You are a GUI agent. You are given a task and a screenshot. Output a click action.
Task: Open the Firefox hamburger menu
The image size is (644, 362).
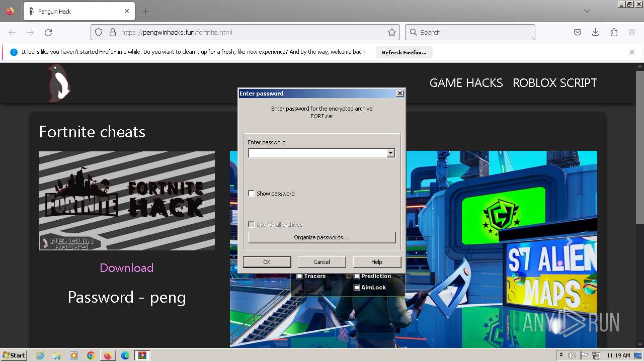[x=632, y=32]
